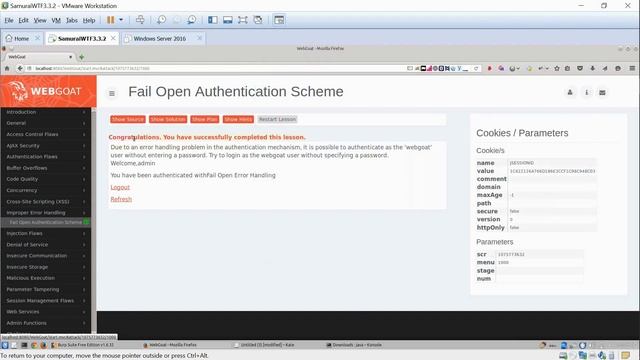Screen dimensions: 640x360
Task: Open the WebGoat user profile icon
Action: coord(570,93)
